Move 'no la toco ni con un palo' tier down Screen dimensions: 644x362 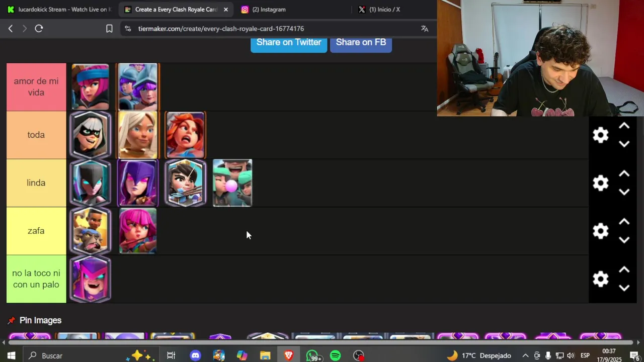(624, 288)
